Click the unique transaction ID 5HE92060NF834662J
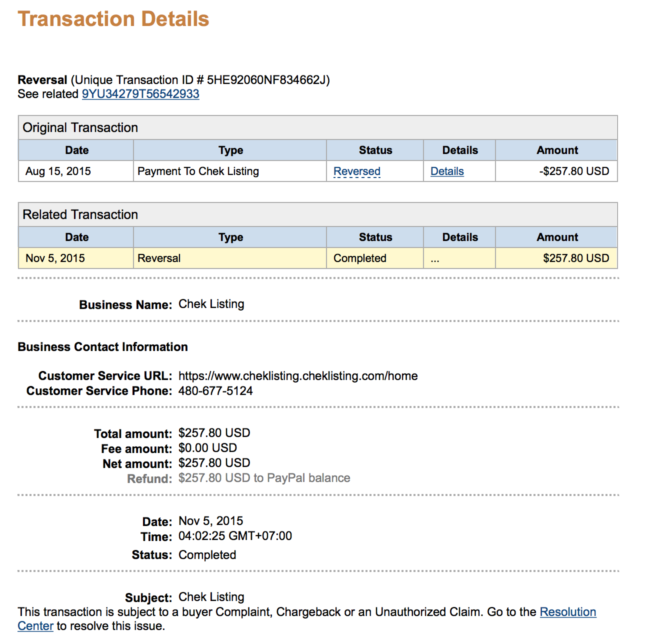The height and width of the screenshot is (636, 672). coord(266,80)
